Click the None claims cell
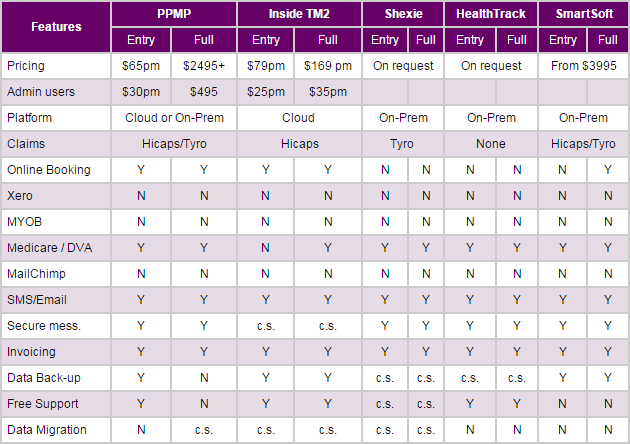The height and width of the screenshot is (444, 630). tap(491, 144)
